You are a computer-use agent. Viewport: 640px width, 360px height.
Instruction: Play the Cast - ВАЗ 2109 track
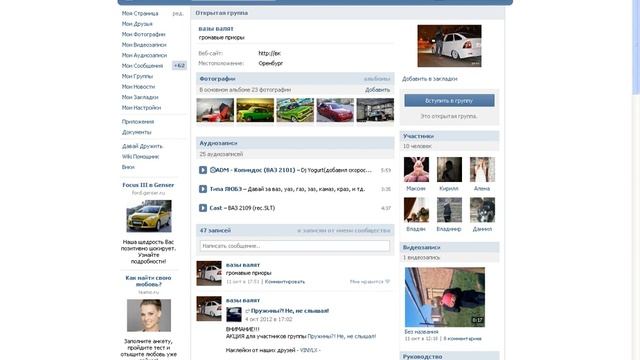pos(203,208)
